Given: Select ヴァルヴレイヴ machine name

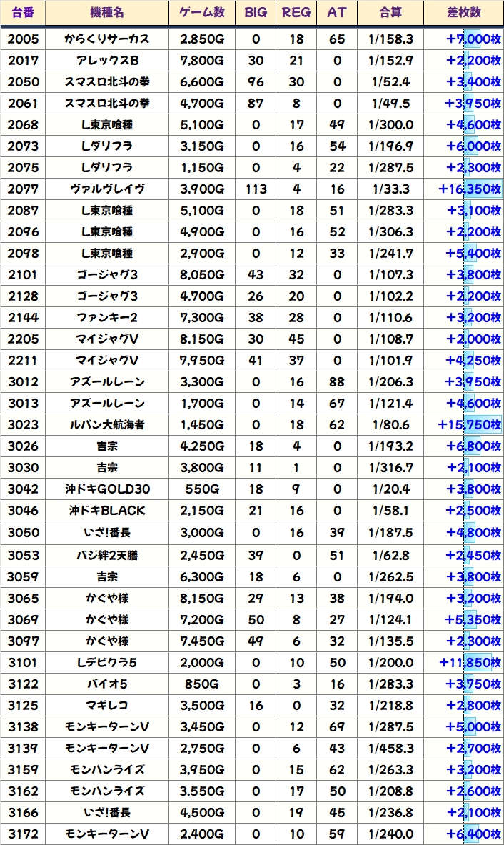Looking at the screenshot, I should click(107, 189).
